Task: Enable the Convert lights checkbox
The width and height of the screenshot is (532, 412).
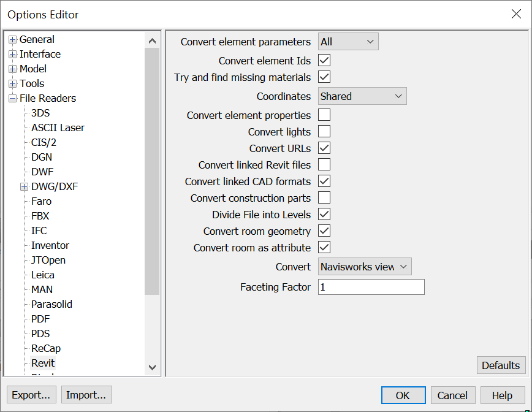Action: click(x=324, y=131)
